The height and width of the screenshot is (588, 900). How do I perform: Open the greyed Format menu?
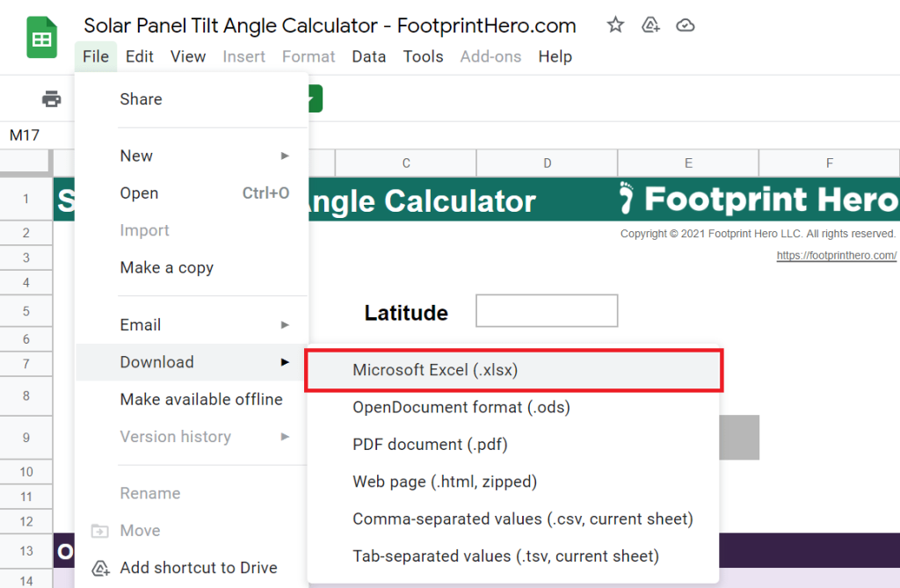point(308,56)
